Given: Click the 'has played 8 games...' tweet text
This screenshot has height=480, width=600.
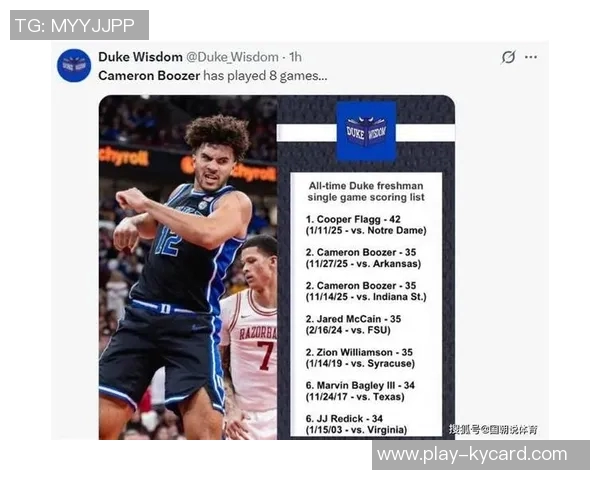Looking at the screenshot, I should tap(265, 76).
